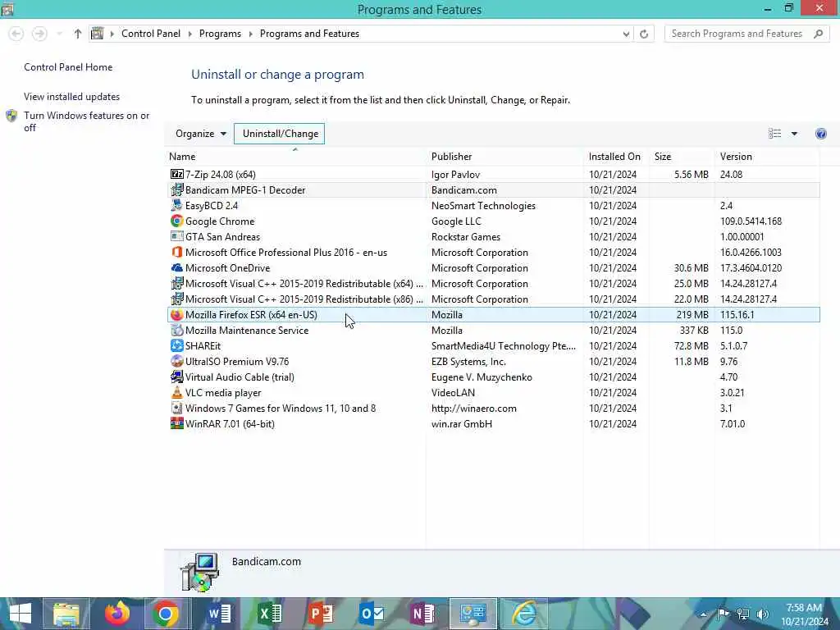The width and height of the screenshot is (840, 630).
Task: Click the Windows 7 Games icon
Action: tap(177, 408)
